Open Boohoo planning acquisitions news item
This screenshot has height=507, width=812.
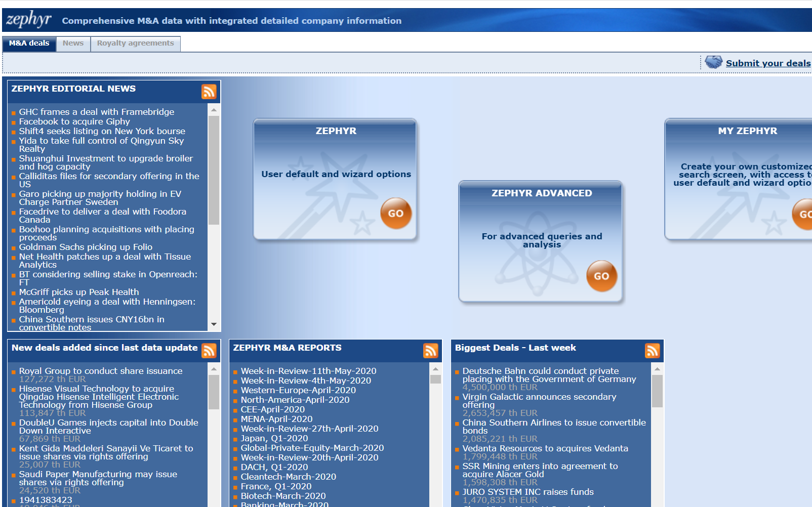[x=106, y=233]
